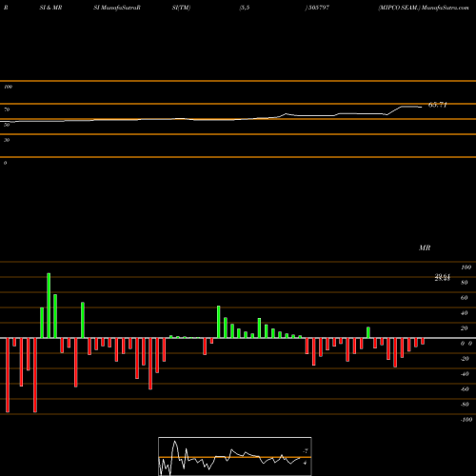
Task: Click the MR axis label -40
Action: point(465,374)
